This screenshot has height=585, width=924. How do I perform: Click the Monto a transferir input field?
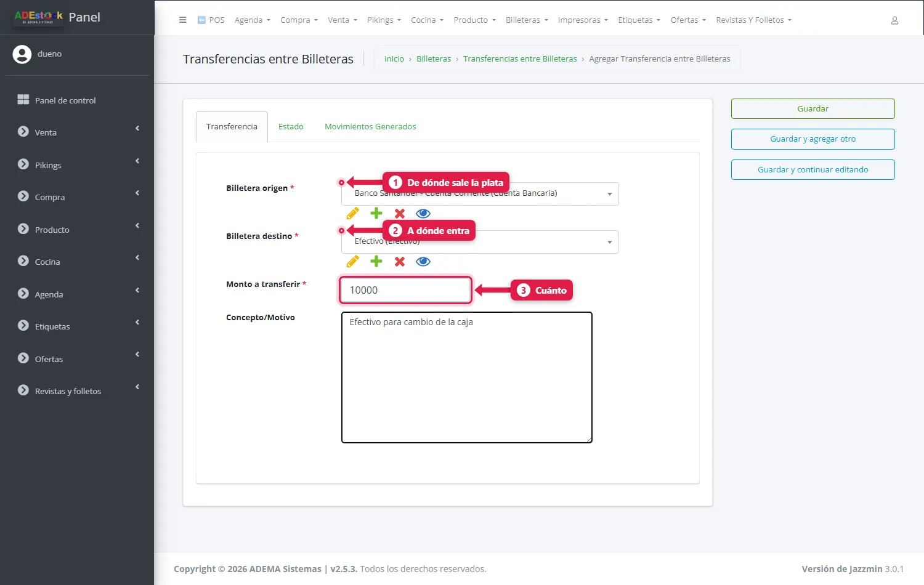pyautogui.click(x=405, y=290)
